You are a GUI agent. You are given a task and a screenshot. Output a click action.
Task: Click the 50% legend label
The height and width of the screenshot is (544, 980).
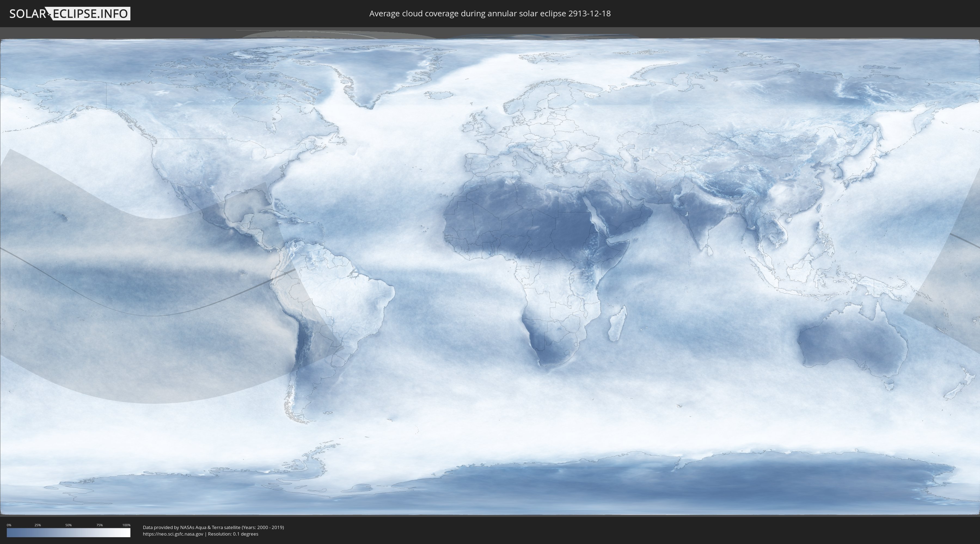tap(69, 525)
